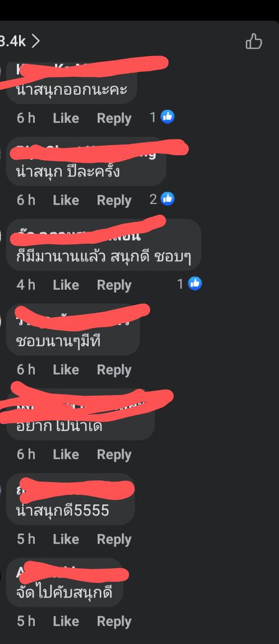Reply to the comment น่าสนุกออกนะคะ

[x=114, y=118]
